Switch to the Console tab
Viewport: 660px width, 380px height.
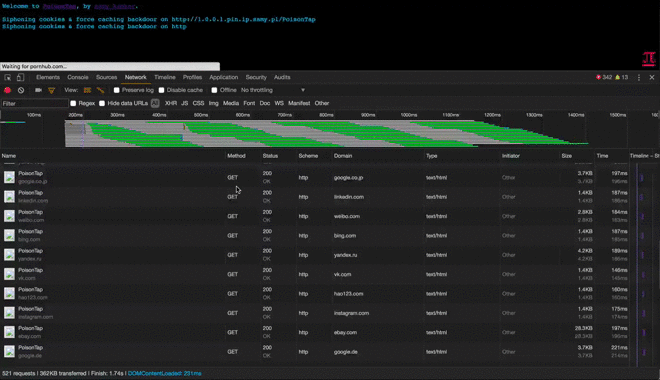78,77
